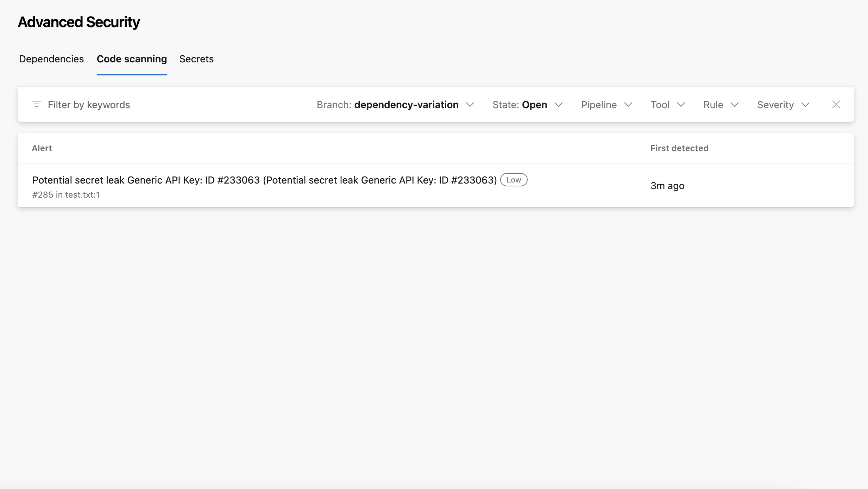Viewport: 868px width, 489px height.
Task: Click the Low severity badge
Action: coord(514,180)
